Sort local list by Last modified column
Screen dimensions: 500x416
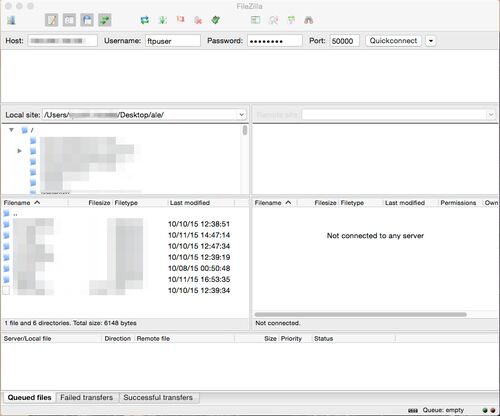click(201, 203)
